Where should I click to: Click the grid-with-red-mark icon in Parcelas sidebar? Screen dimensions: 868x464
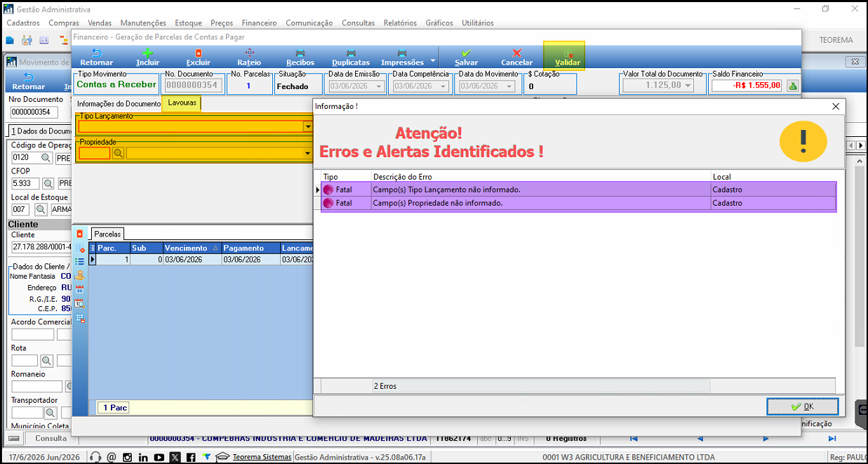tap(80, 247)
